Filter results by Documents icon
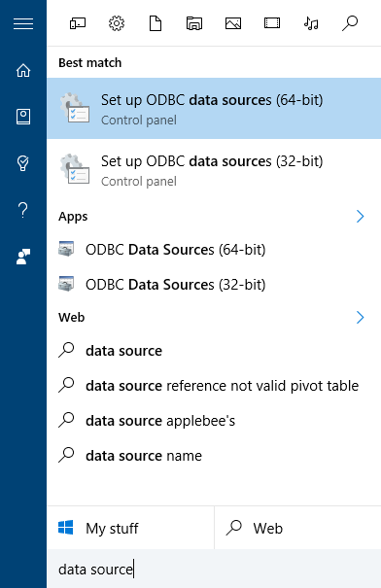The width and height of the screenshot is (381, 588). pos(156,23)
